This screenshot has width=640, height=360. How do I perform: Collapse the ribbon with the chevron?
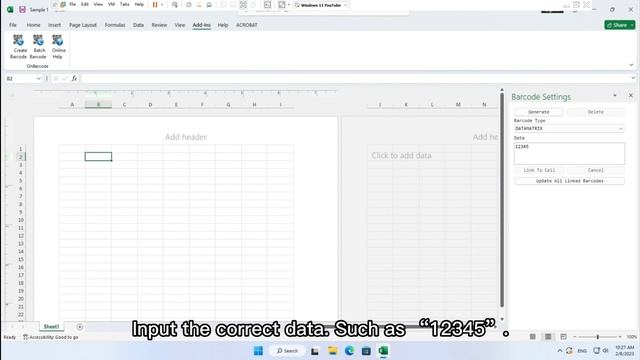(631, 65)
